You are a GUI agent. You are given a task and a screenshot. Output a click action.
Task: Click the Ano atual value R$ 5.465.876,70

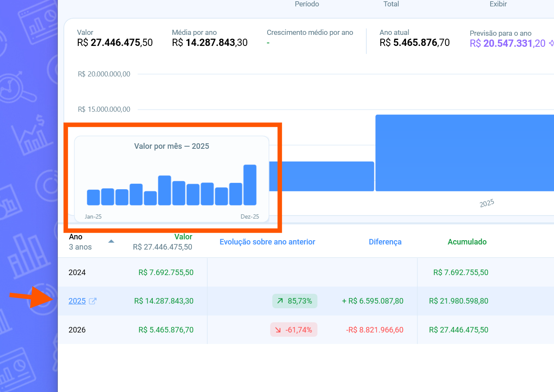pos(414,43)
